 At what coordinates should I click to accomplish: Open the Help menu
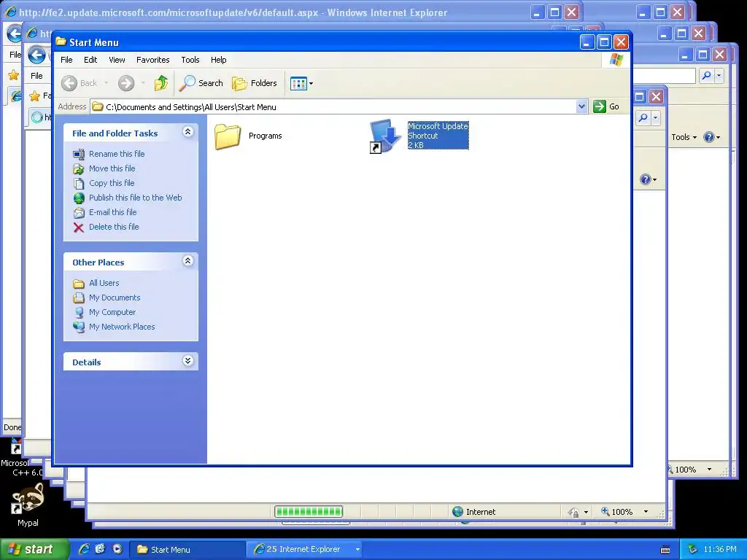tap(219, 60)
